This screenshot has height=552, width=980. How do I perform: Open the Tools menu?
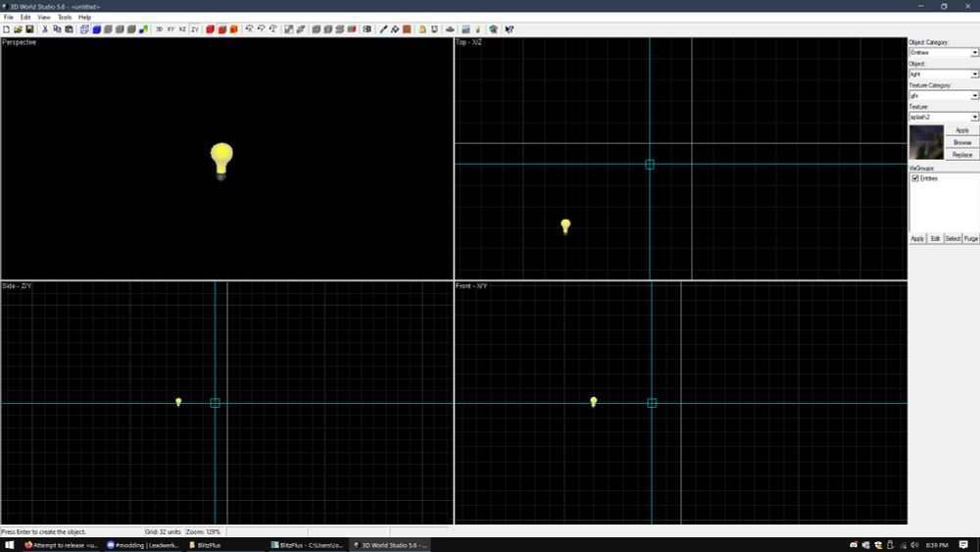(65, 18)
